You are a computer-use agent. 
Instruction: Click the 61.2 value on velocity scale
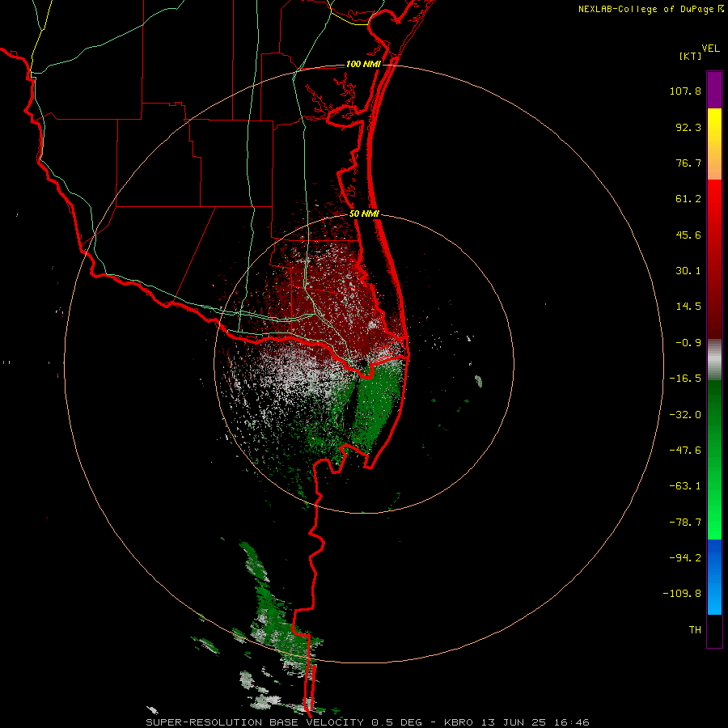click(688, 199)
